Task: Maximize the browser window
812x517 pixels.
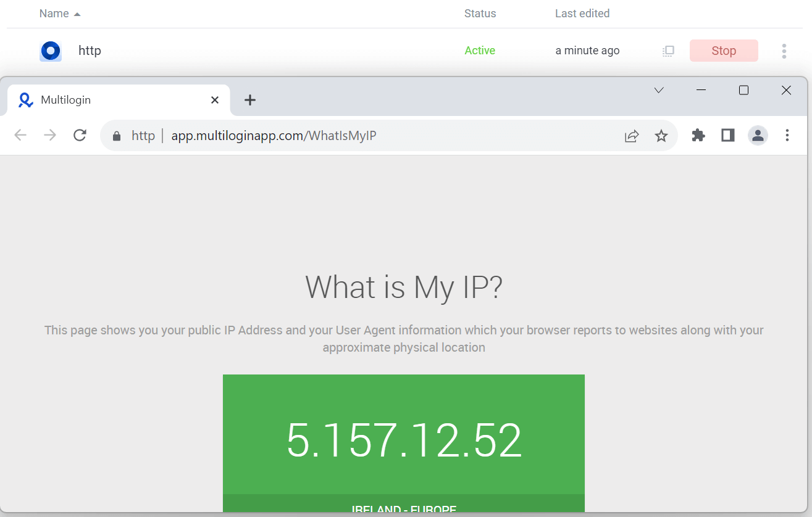Action: point(743,90)
